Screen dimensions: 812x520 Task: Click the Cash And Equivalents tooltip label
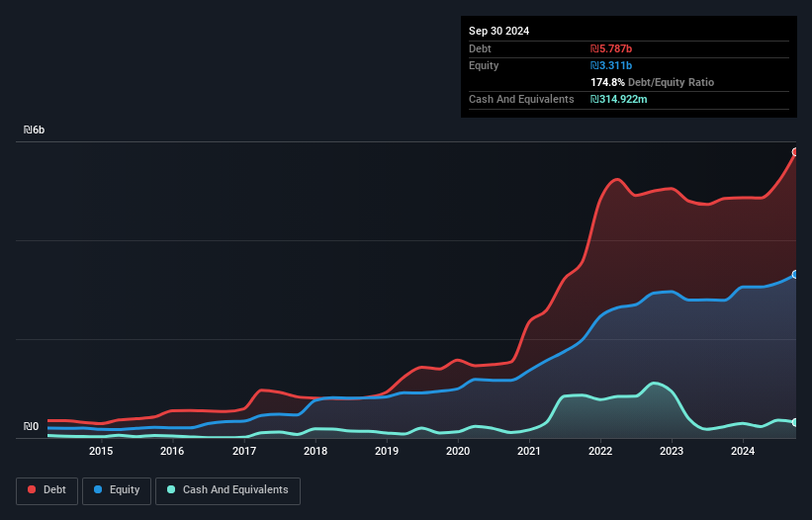pos(521,99)
